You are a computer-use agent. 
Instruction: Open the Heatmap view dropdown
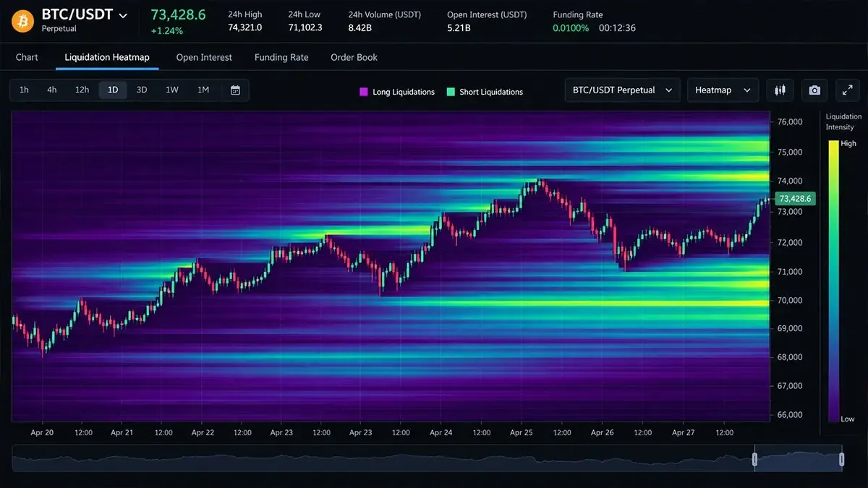click(723, 90)
